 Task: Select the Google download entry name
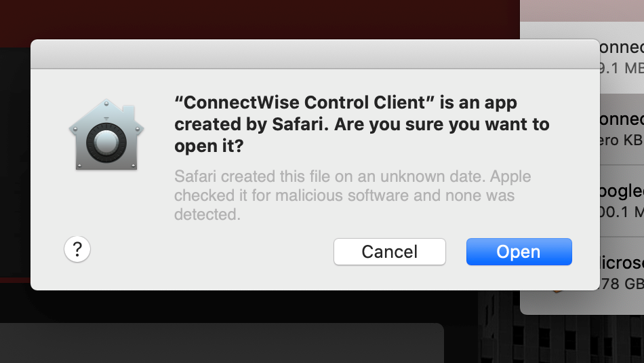[x=622, y=191]
